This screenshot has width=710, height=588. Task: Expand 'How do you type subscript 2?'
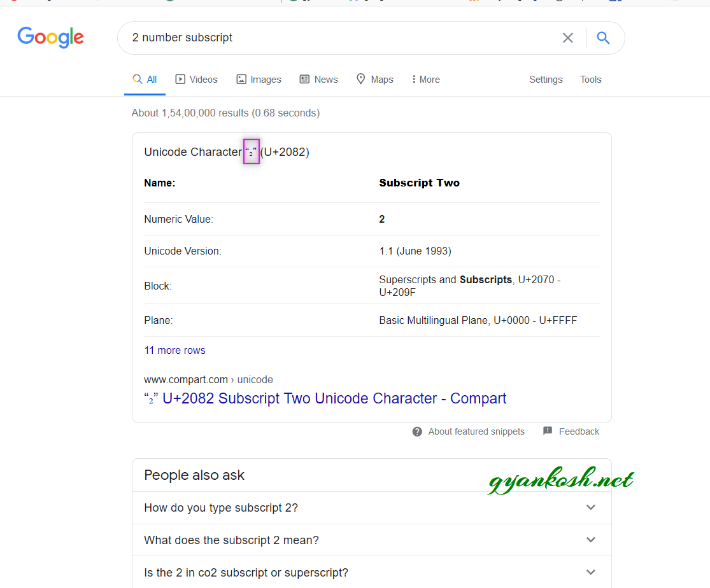371,507
